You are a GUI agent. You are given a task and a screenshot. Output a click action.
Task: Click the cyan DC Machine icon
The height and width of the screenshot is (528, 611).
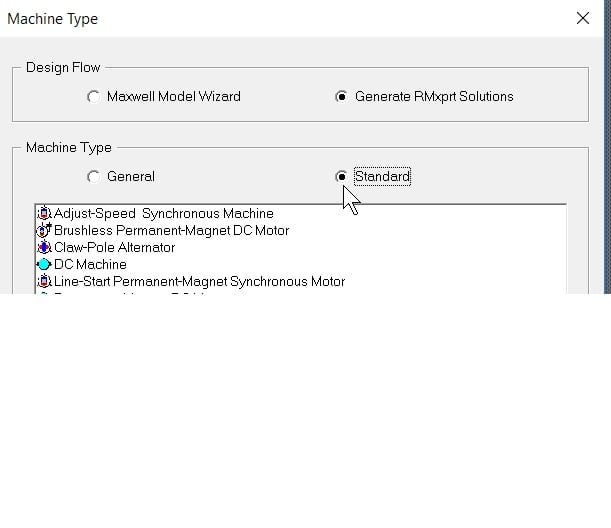click(x=44, y=264)
